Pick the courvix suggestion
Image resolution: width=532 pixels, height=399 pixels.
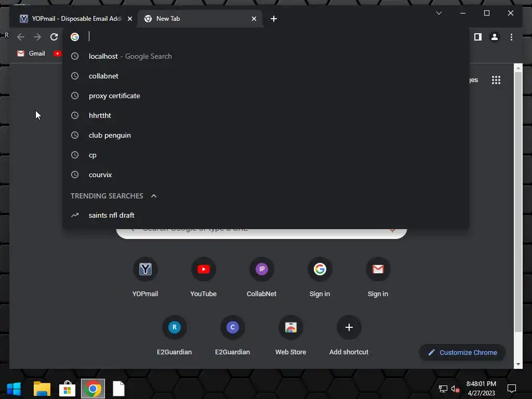[x=266, y=175]
